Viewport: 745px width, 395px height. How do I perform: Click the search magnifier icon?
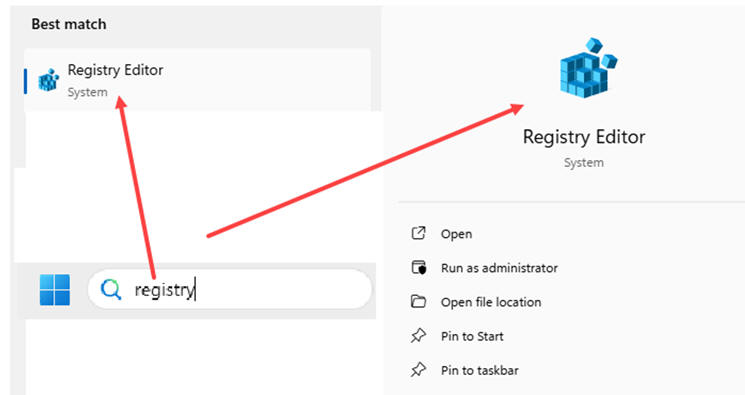111,289
